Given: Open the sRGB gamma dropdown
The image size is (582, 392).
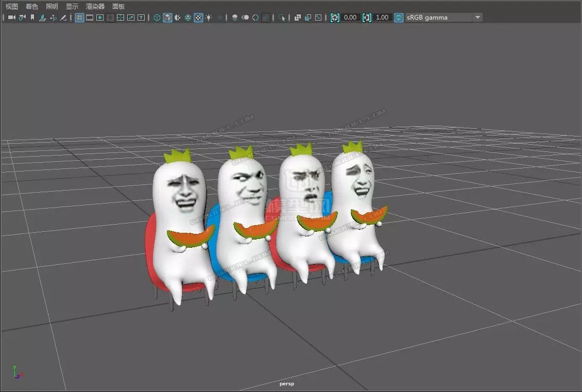Looking at the screenshot, I should (477, 18).
